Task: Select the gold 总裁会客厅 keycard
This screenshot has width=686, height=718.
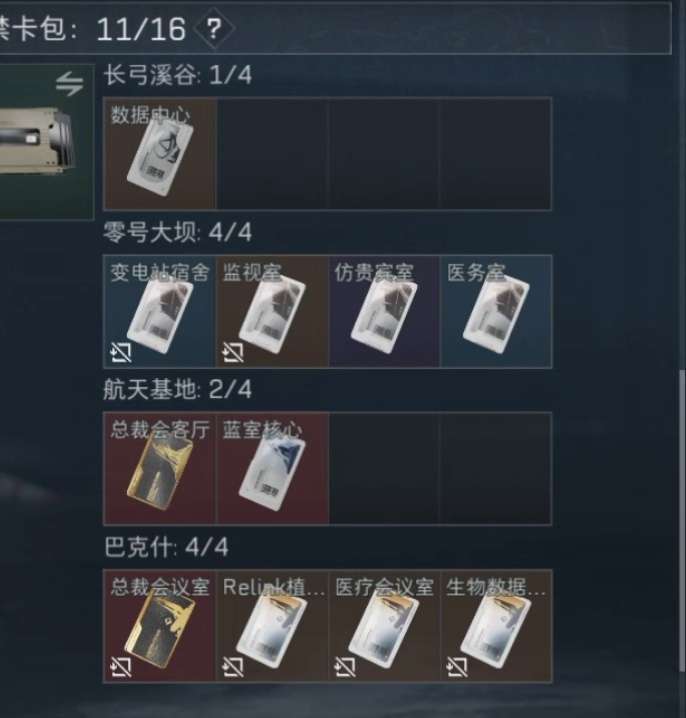Action: [x=160, y=468]
